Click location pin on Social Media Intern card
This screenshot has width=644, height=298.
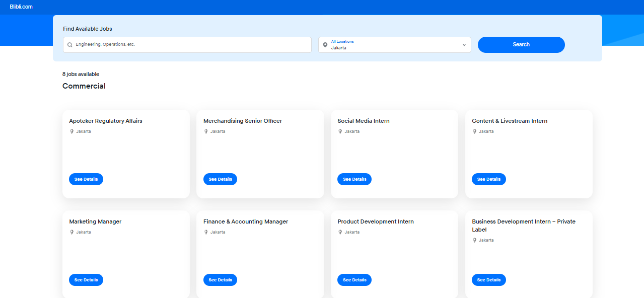click(340, 131)
